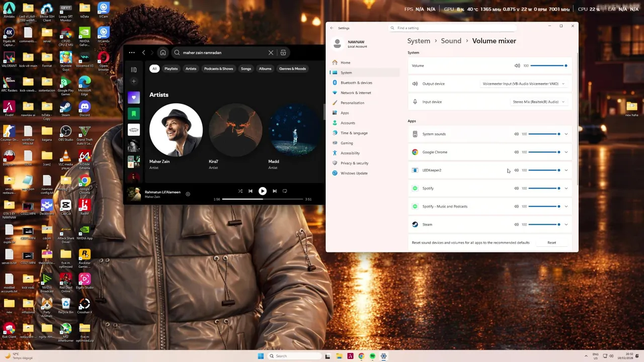Click Find a setting search box
Image resolution: width=644 pixels, height=362 pixels.
click(453, 28)
